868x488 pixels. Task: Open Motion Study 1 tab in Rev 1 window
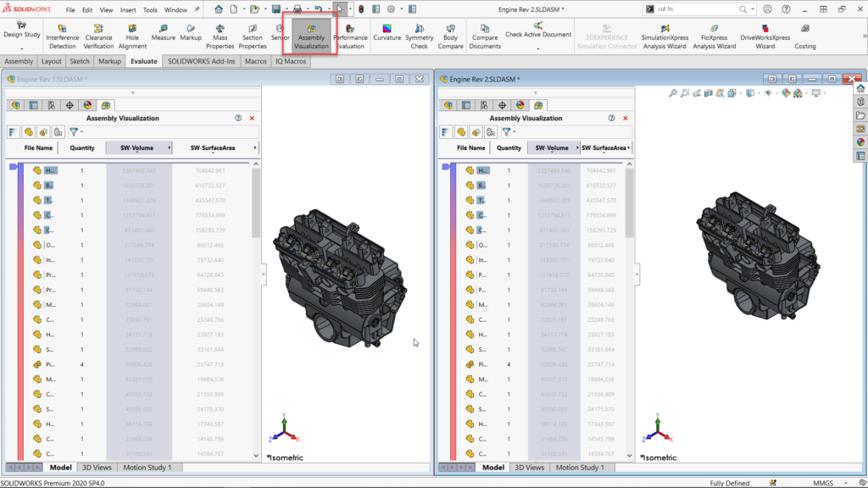147,468
